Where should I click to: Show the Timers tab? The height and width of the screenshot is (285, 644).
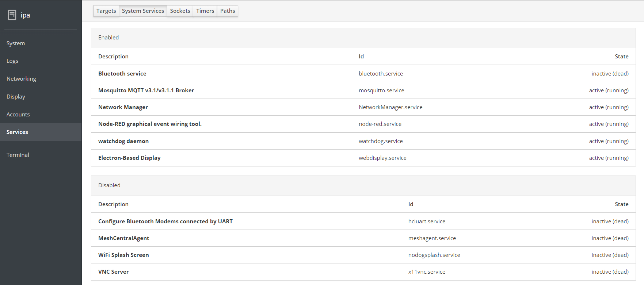205,11
